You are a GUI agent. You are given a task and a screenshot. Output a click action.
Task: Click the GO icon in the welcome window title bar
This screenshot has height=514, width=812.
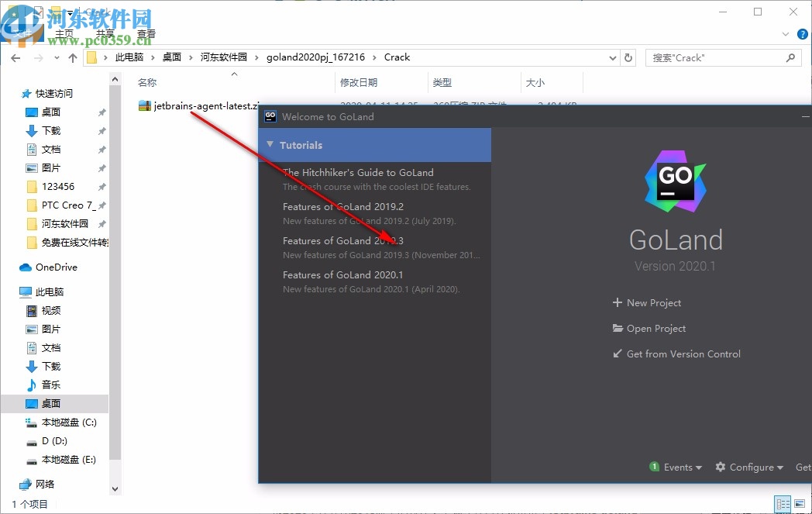tap(270, 116)
